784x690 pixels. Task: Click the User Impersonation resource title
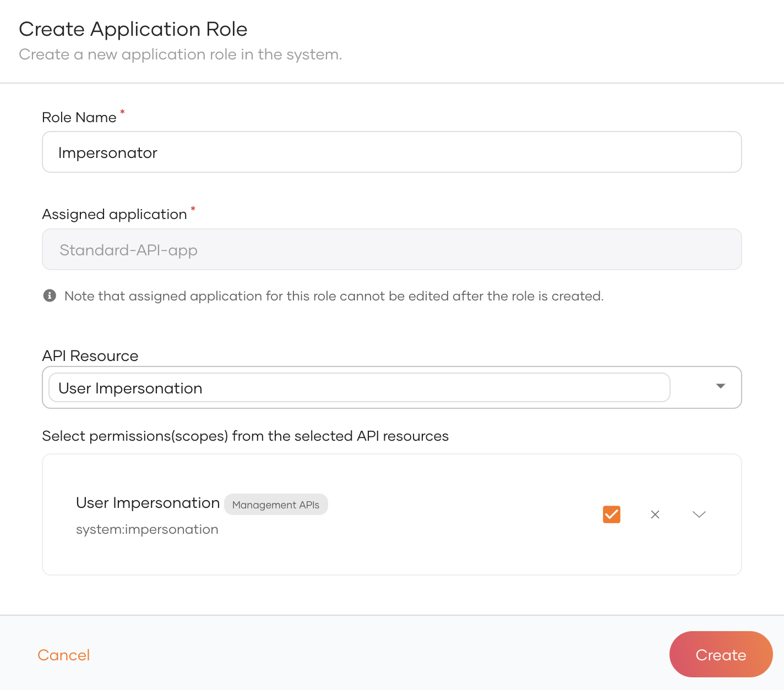(x=148, y=503)
